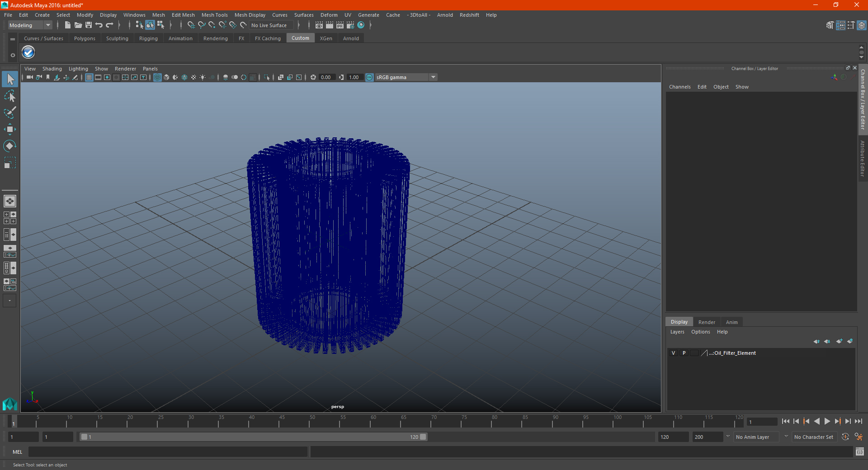This screenshot has width=868, height=470.
Task: Switch to the Polygons shelf tab
Action: click(85, 38)
